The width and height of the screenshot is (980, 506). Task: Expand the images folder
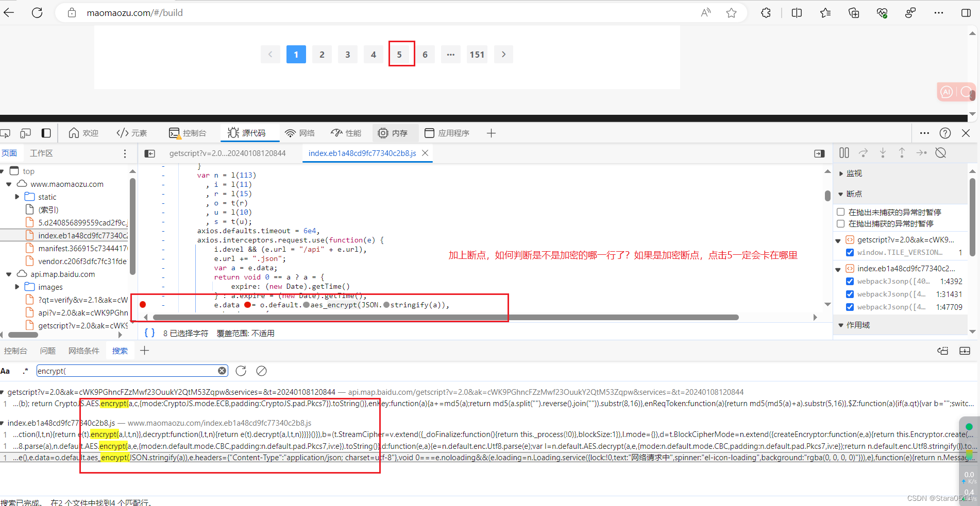pos(17,287)
